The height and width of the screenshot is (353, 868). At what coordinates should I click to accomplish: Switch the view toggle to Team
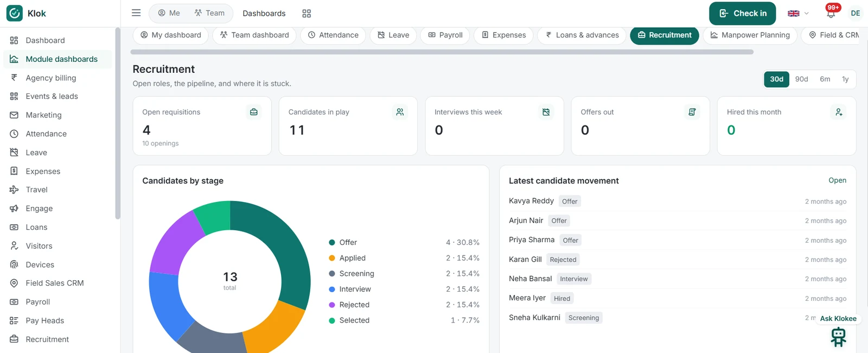tap(209, 13)
